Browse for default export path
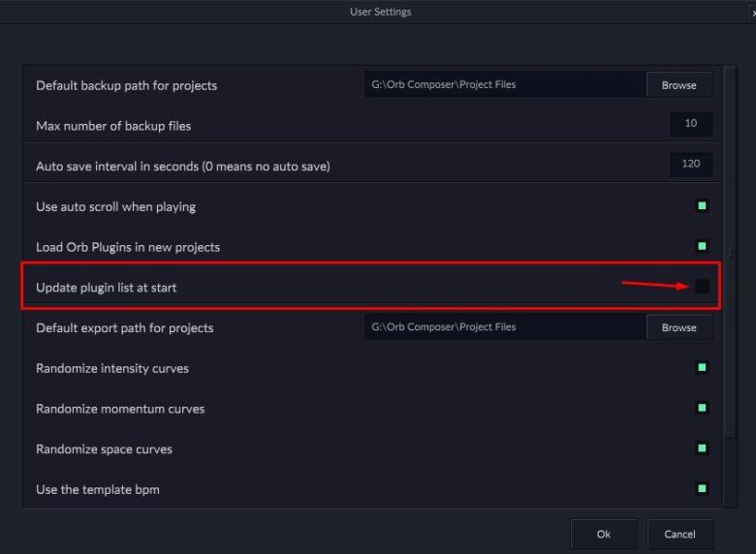Image resolution: width=756 pixels, height=554 pixels. pyautogui.click(x=678, y=327)
